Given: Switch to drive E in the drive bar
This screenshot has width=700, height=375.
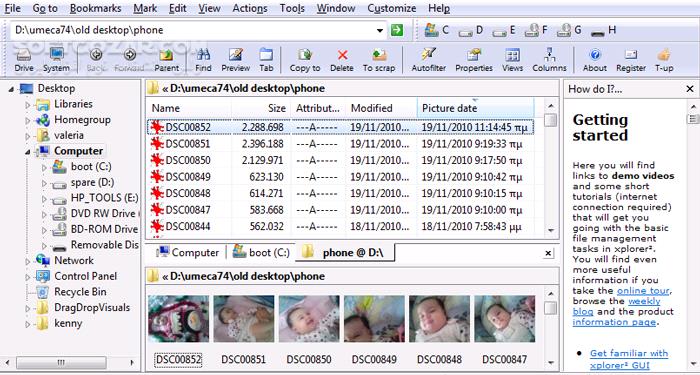Looking at the screenshot, I should coord(504,30).
